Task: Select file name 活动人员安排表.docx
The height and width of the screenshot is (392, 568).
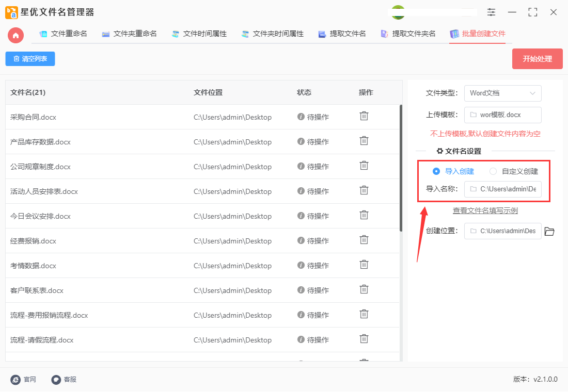Action: (x=44, y=191)
